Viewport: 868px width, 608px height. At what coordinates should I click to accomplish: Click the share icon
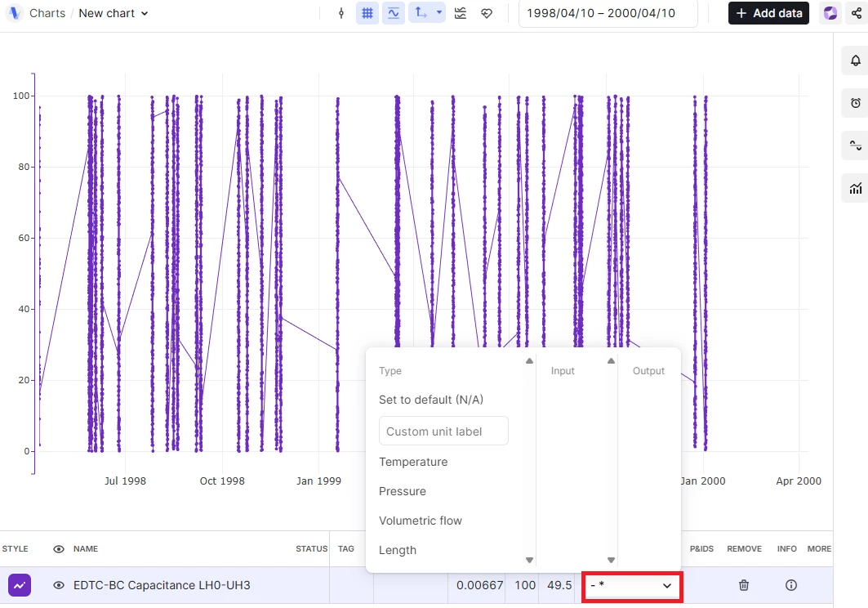[857, 13]
